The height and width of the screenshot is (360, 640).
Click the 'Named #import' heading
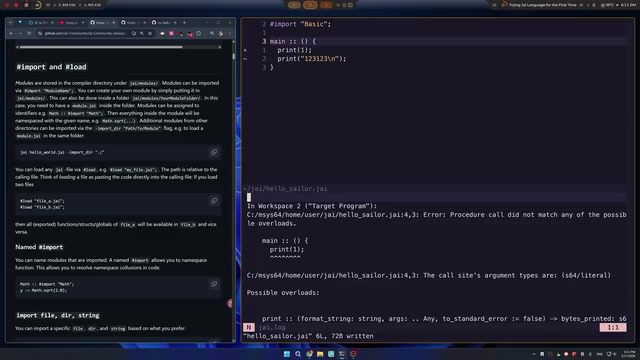click(x=39, y=247)
